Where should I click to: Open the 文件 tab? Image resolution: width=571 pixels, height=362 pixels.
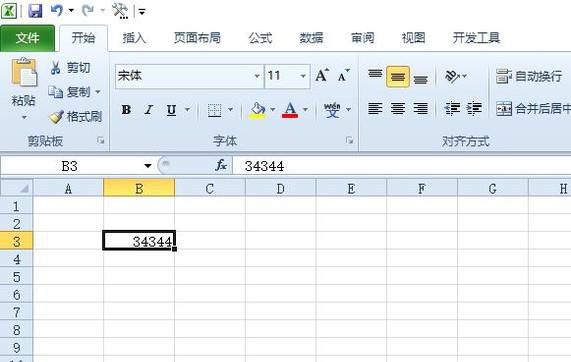pyautogui.click(x=27, y=38)
